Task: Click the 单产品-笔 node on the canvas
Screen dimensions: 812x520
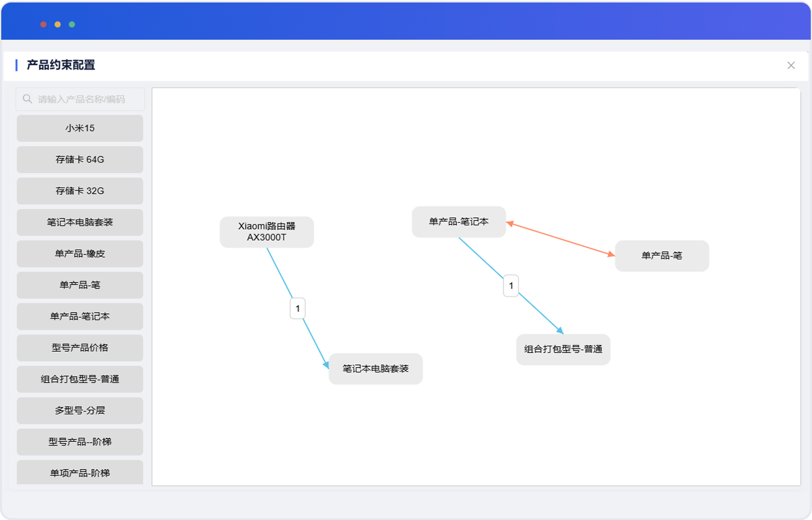Action: coord(662,256)
